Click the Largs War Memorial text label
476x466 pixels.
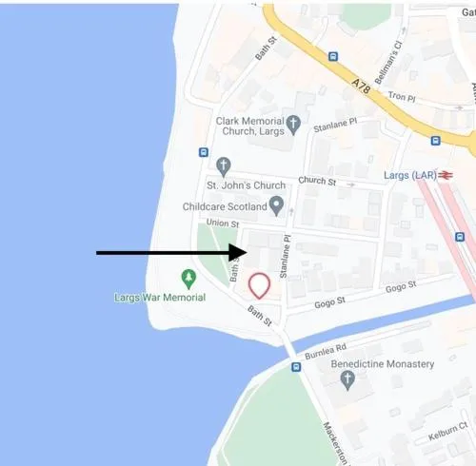(x=160, y=298)
